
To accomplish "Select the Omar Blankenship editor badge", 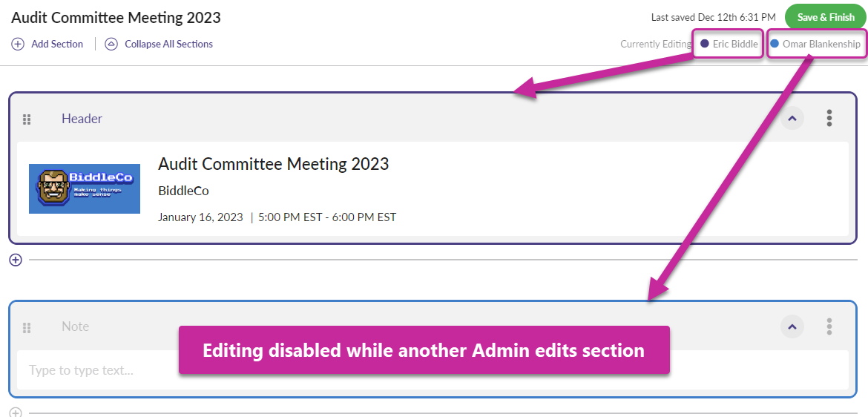I will [816, 44].
